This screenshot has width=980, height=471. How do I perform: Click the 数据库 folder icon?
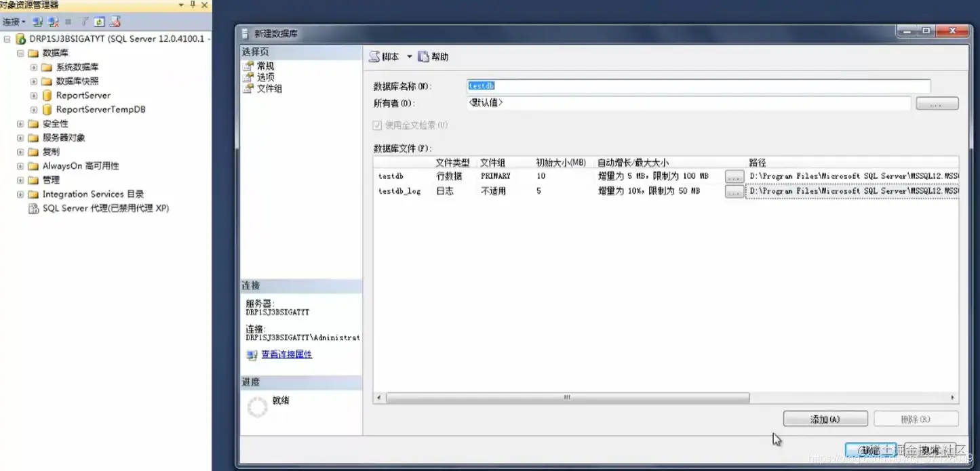tap(33, 53)
